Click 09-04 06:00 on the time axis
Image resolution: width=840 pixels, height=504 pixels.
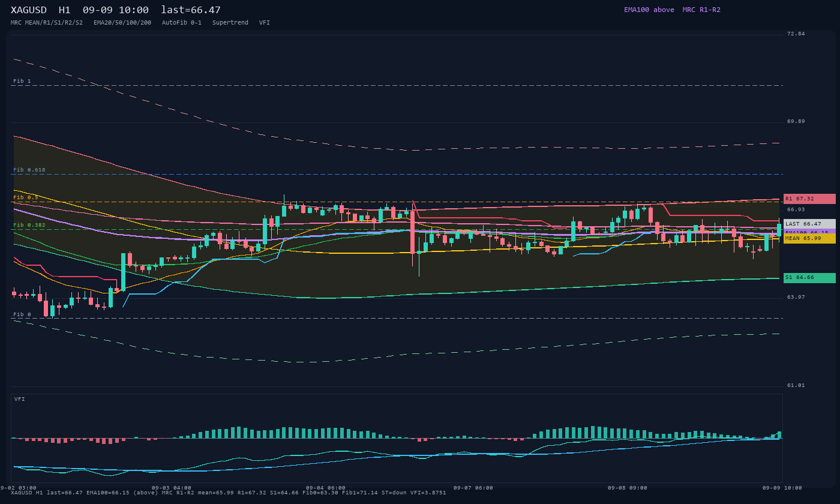pyautogui.click(x=326, y=488)
